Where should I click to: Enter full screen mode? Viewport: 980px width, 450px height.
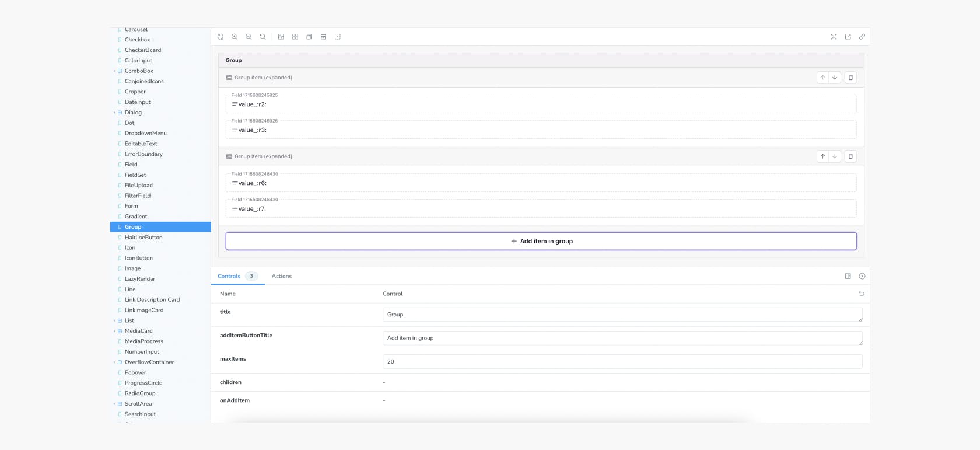pos(834,37)
